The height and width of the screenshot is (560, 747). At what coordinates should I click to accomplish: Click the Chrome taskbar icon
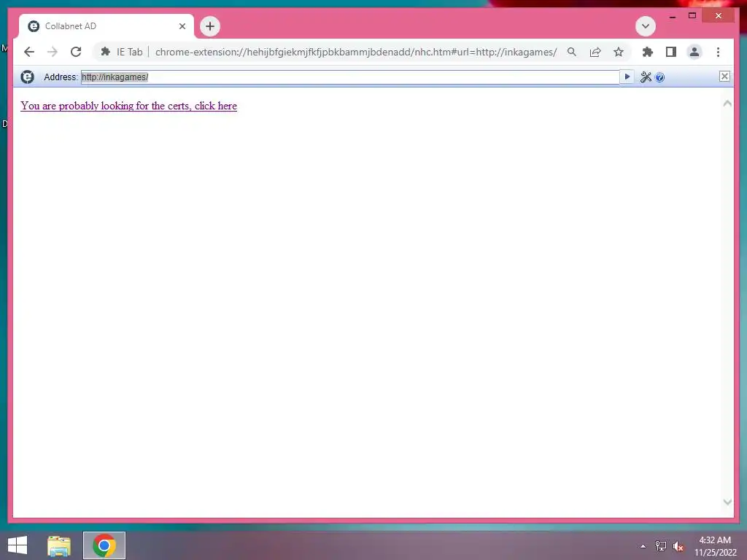pyautogui.click(x=104, y=545)
